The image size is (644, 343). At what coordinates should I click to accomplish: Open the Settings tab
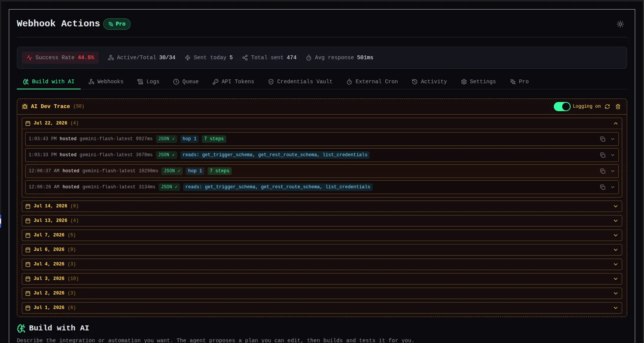pos(478,82)
